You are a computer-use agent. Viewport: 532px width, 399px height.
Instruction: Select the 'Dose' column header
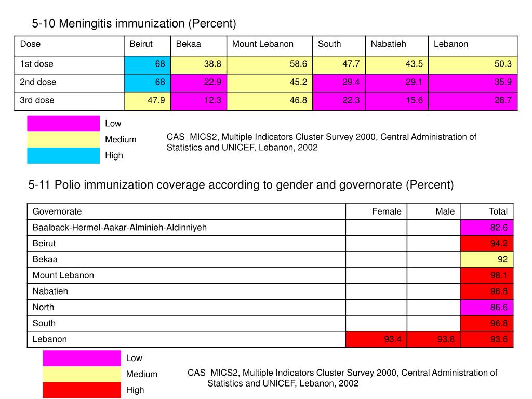coord(69,46)
